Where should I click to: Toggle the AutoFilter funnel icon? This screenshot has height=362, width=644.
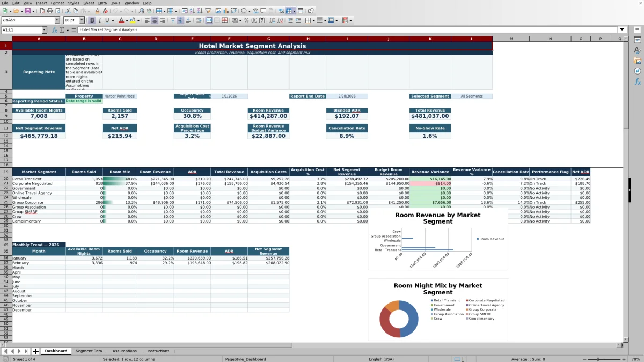point(208,11)
